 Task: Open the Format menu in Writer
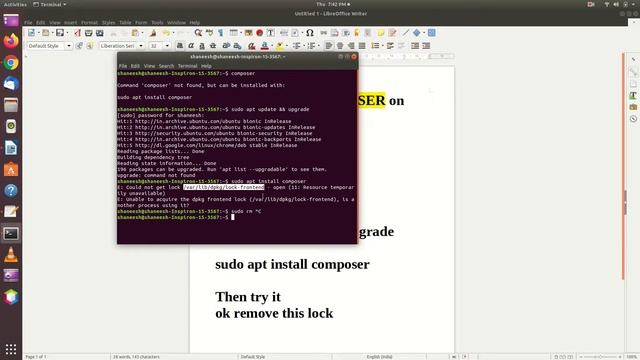89,22
